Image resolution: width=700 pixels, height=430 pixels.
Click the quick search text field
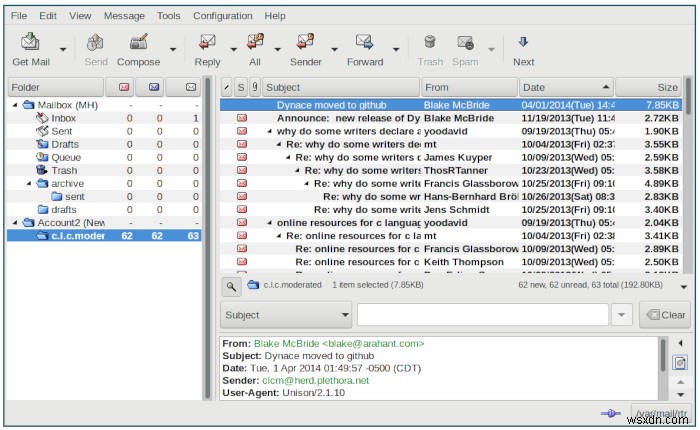(483, 315)
